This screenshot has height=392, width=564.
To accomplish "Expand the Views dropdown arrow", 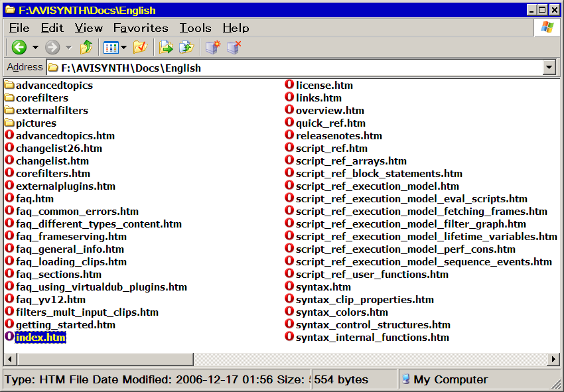I will point(123,47).
